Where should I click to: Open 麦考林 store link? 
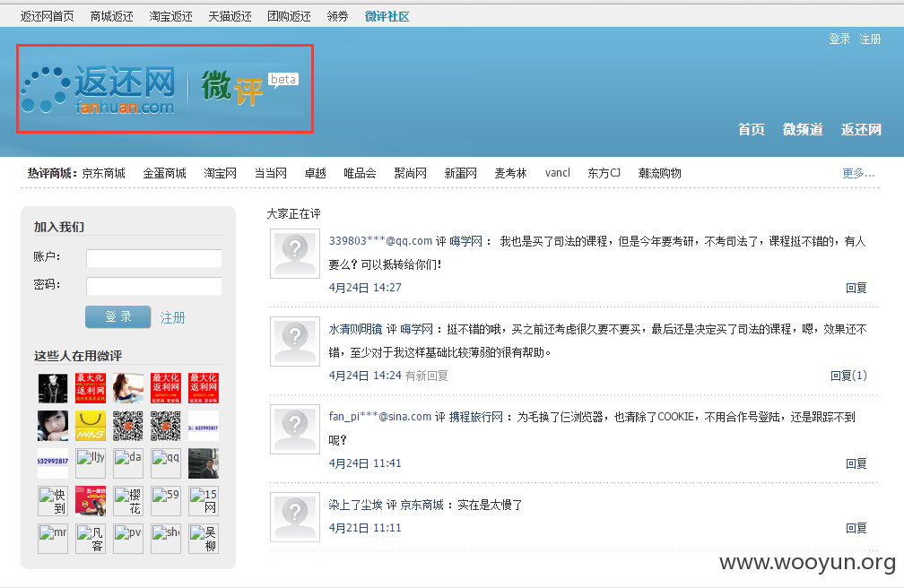coord(511,173)
